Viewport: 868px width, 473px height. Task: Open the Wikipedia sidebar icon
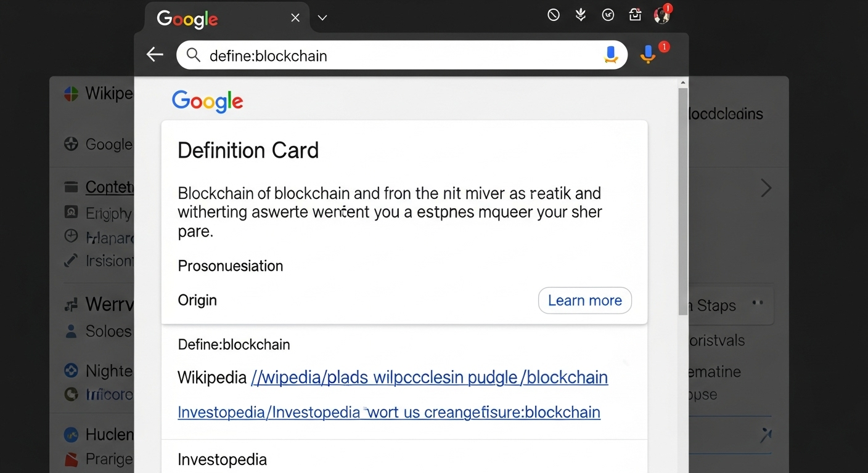[70, 93]
